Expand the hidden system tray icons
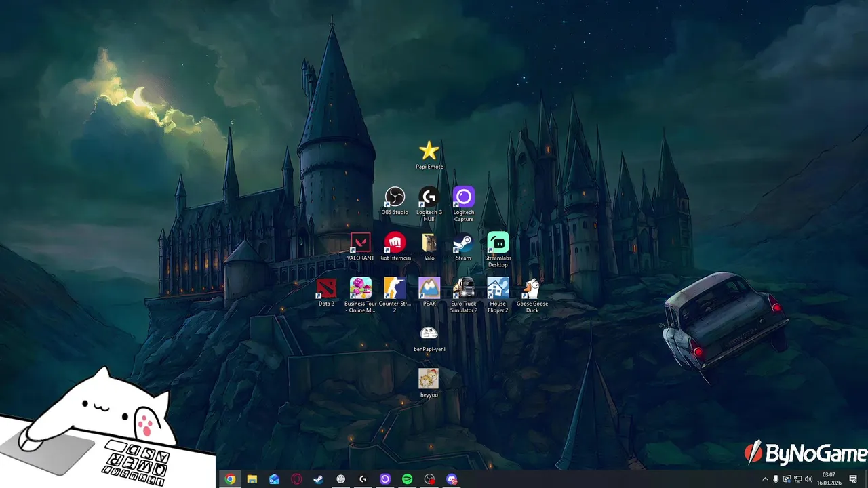Viewport: 868px width, 488px height. coord(766,479)
